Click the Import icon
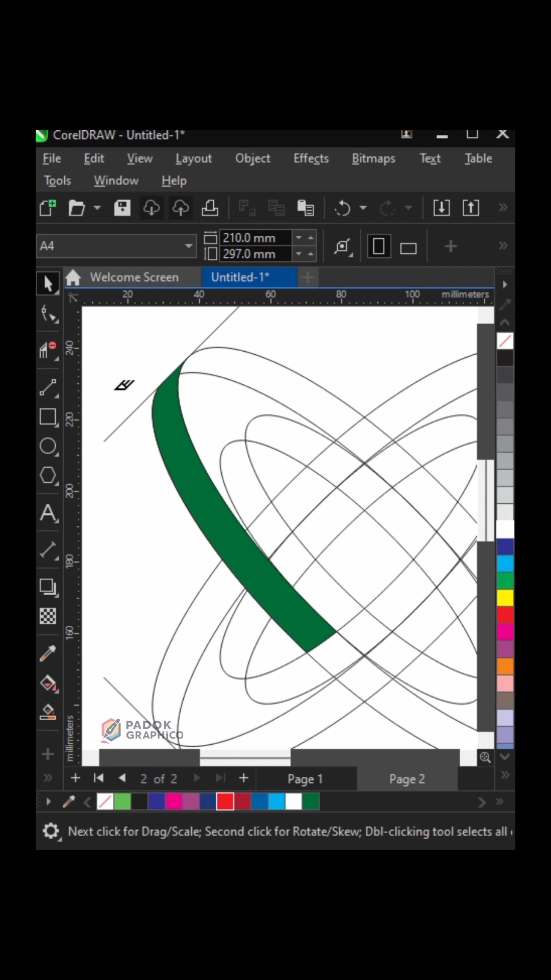This screenshot has height=980, width=551. click(x=441, y=208)
